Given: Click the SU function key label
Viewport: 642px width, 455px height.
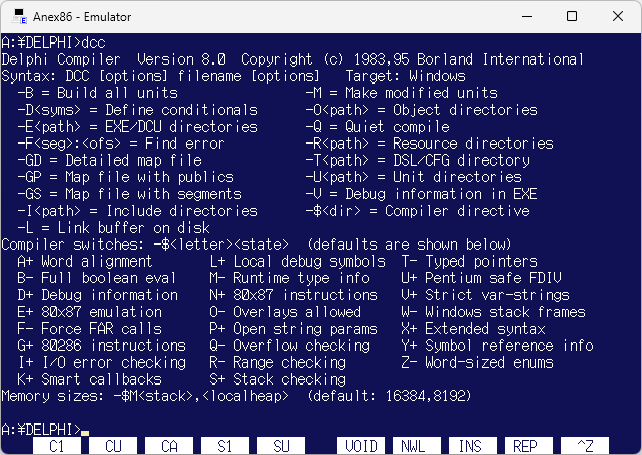Looking at the screenshot, I should 281,446.
